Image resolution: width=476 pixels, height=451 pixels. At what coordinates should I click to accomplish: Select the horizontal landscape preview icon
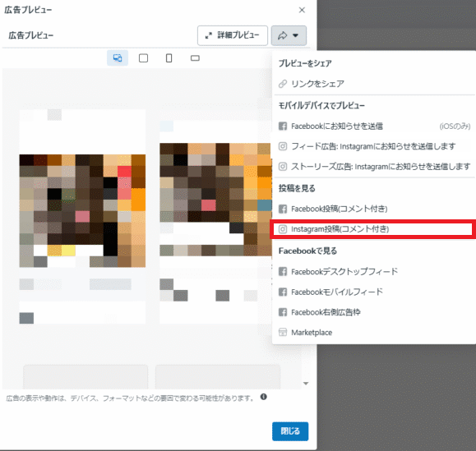pos(195,58)
